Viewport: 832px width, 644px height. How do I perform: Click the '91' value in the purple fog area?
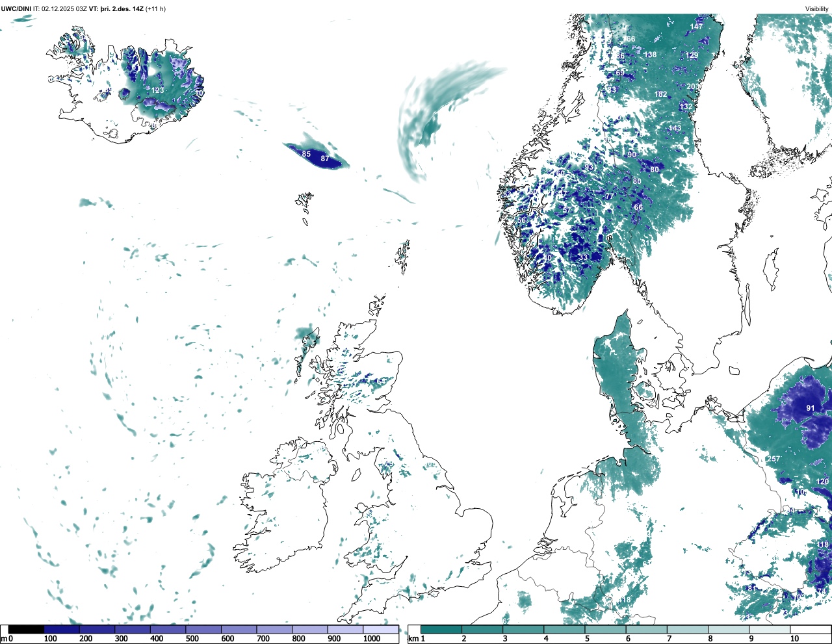811,408
